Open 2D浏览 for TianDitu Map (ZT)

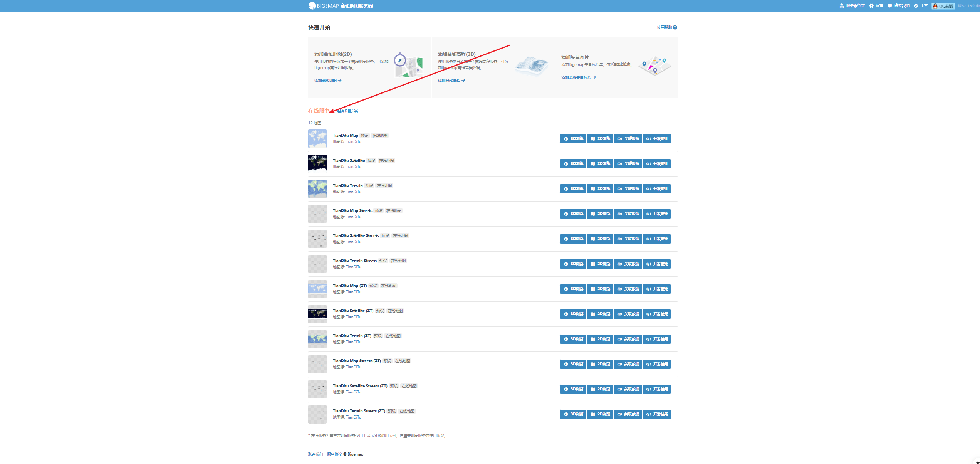600,289
